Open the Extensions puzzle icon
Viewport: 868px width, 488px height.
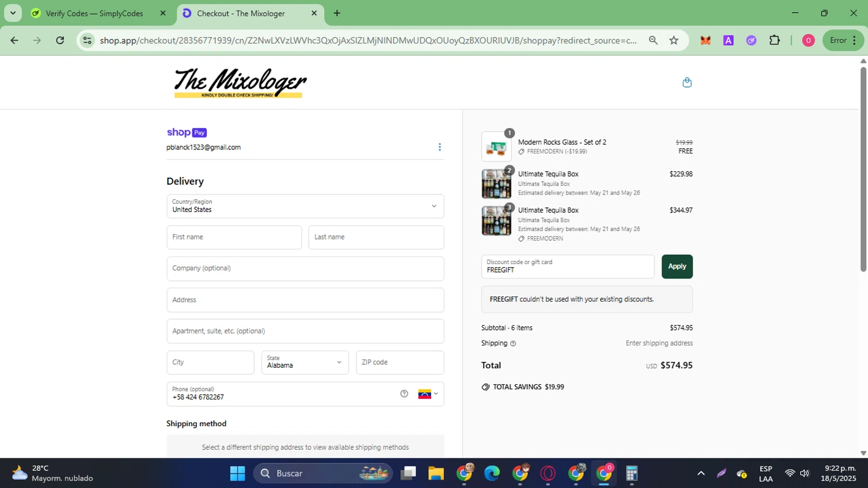pyautogui.click(x=774, y=41)
